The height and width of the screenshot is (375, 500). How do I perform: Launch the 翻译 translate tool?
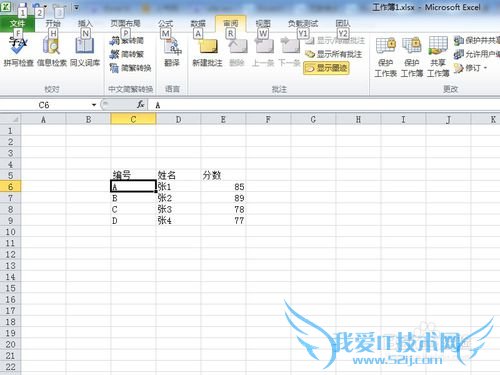[172, 52]
